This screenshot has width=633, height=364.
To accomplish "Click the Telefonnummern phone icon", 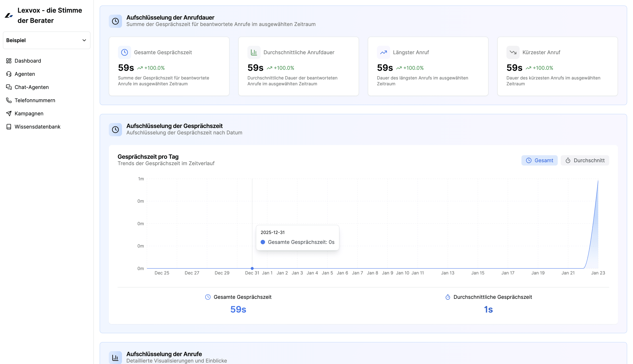I will (x=9, y=100).
